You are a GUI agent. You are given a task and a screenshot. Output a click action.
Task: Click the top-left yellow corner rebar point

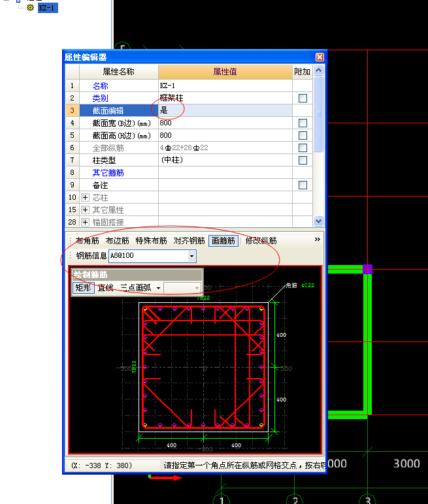tap(146, 309)
